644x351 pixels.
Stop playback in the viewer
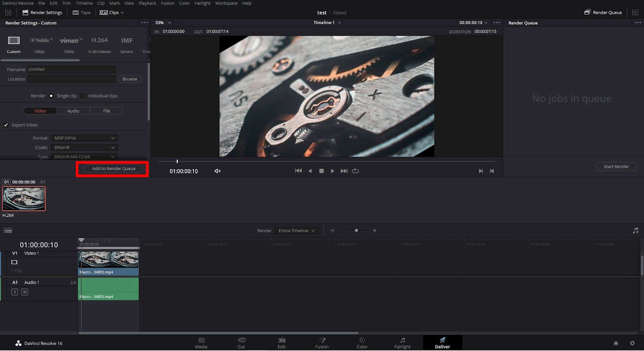click(x=321, y=171)
